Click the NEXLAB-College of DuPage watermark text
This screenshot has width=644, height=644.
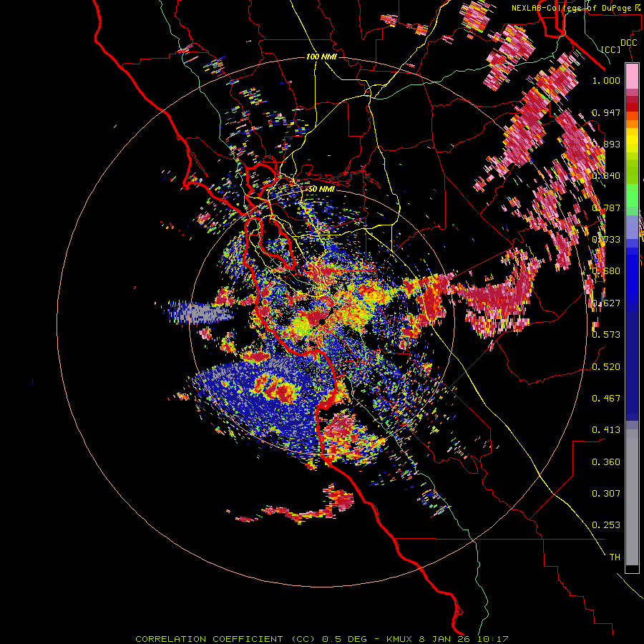coord(575,8)
